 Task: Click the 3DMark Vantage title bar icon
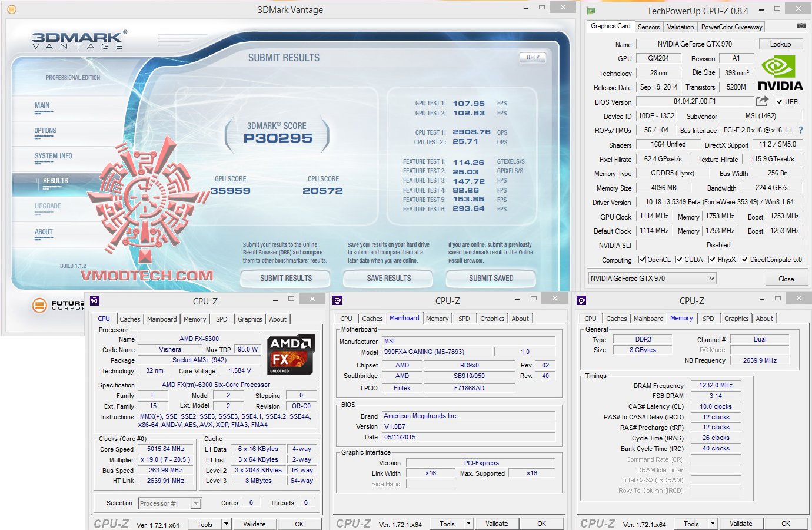point(11,9)
